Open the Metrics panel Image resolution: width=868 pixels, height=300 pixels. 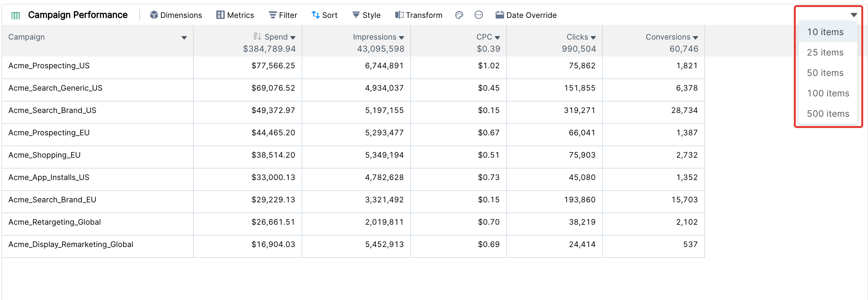tap(235, 15)
